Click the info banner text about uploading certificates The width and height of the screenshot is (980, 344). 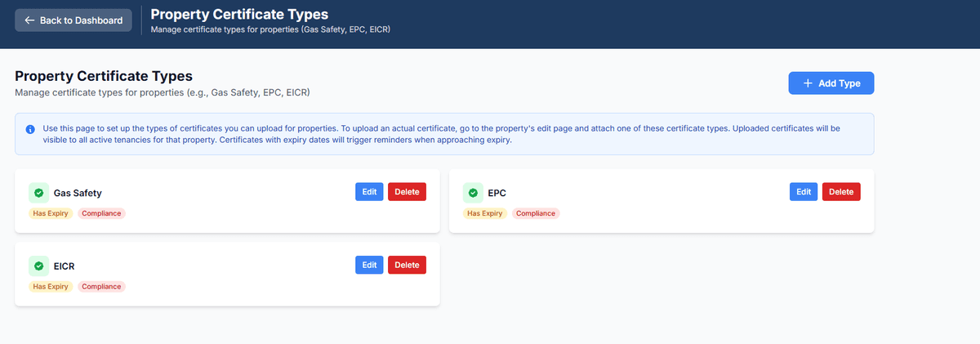click(441, 134)
